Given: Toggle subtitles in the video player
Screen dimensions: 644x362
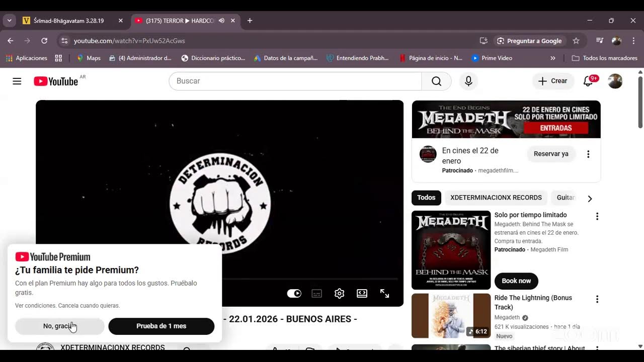Looking at the screenshot, I should (316, 294).
